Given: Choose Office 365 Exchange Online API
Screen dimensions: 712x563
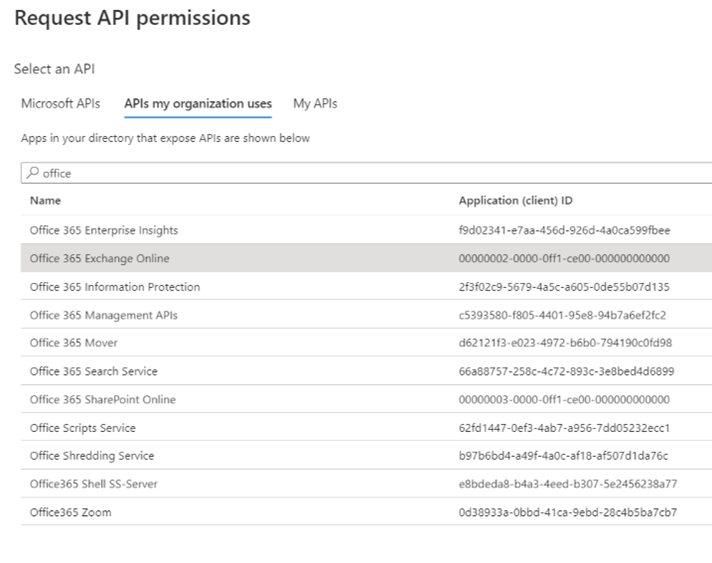Looking at the screenshot, I should (100, 258).
